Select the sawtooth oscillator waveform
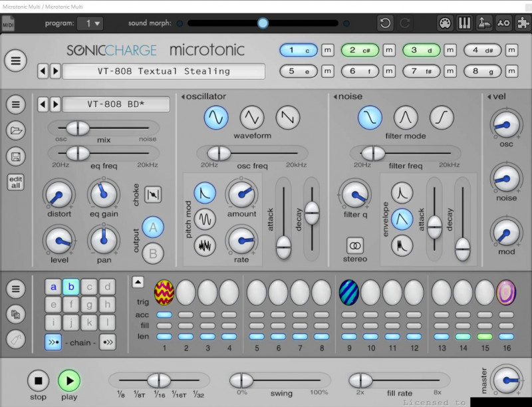 288,118
